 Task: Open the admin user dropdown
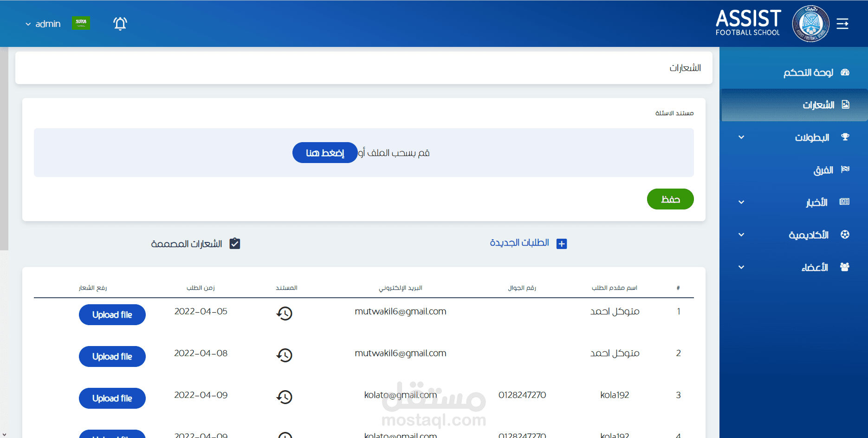pyautogui.click(x=43, y=24)
